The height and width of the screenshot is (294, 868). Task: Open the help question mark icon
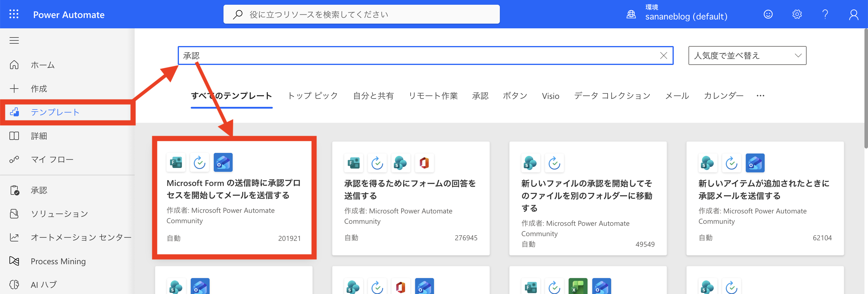(825, 14)
